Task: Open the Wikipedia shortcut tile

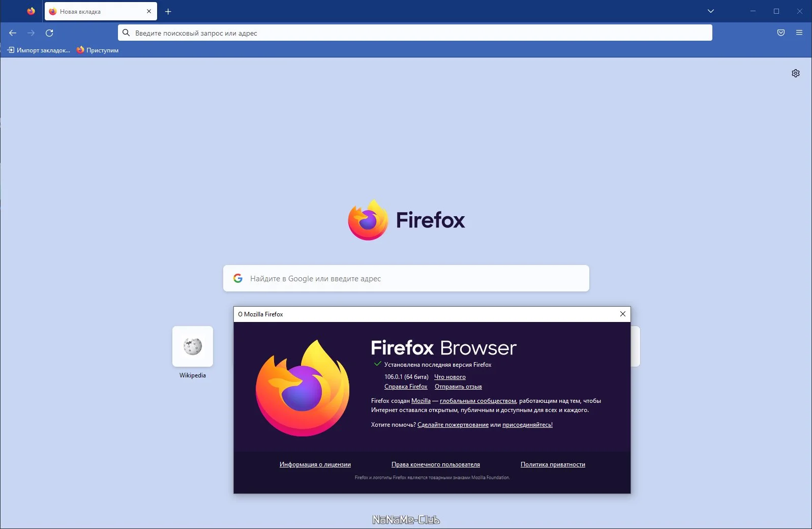Action: click(x=193, y=352)
